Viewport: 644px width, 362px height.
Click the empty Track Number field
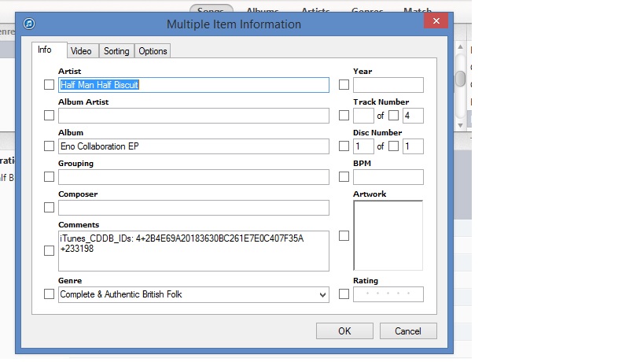[x=363, y=116]
